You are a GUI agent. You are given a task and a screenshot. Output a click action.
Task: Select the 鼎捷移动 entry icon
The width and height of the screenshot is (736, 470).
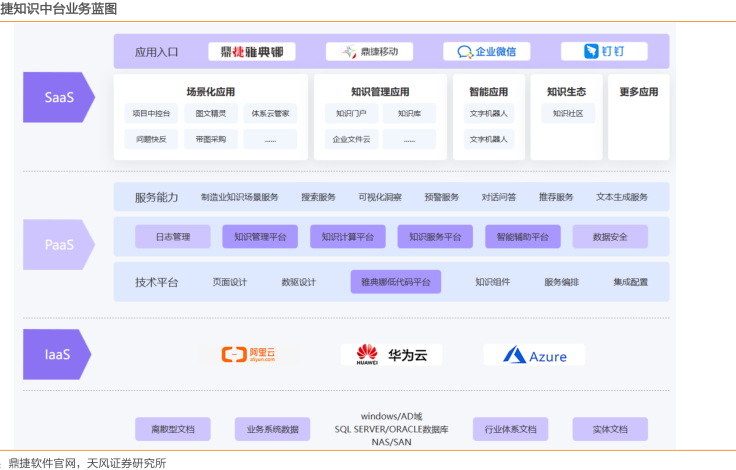pos(369,51)
